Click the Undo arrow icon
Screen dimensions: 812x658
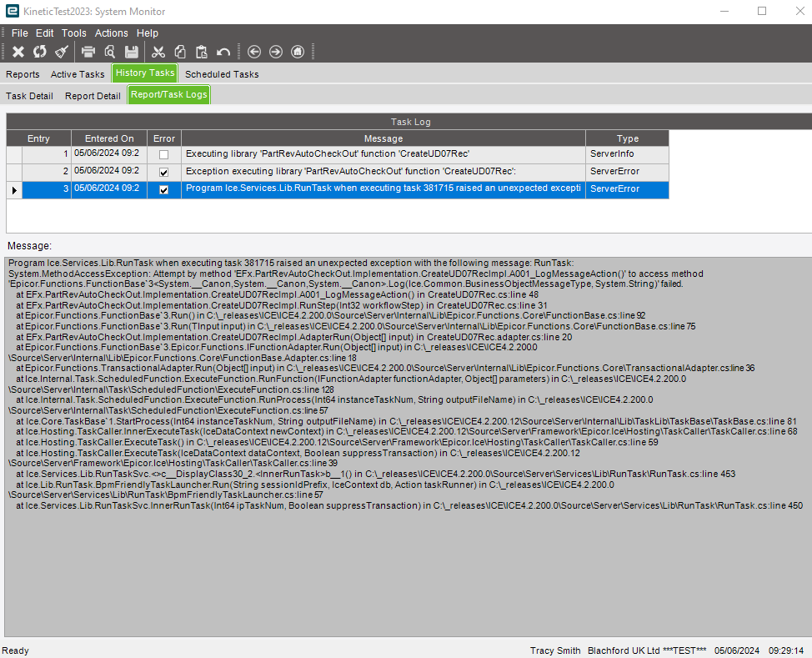pos(222,52)
